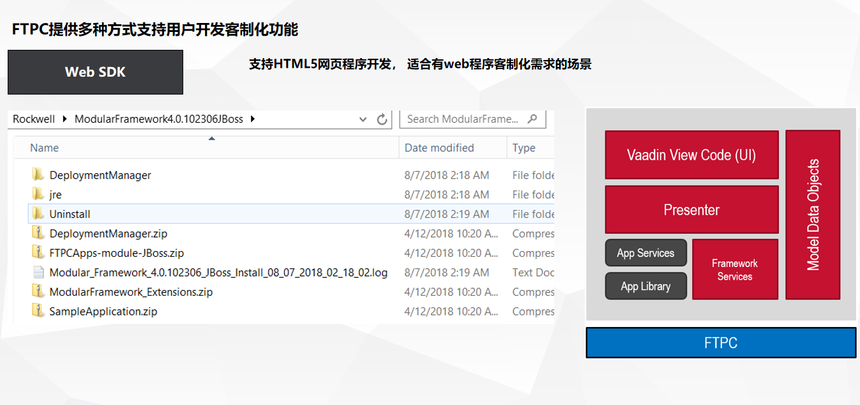Click the Model Data Objects block
860x405 pixels.
(x=813, y=215)
